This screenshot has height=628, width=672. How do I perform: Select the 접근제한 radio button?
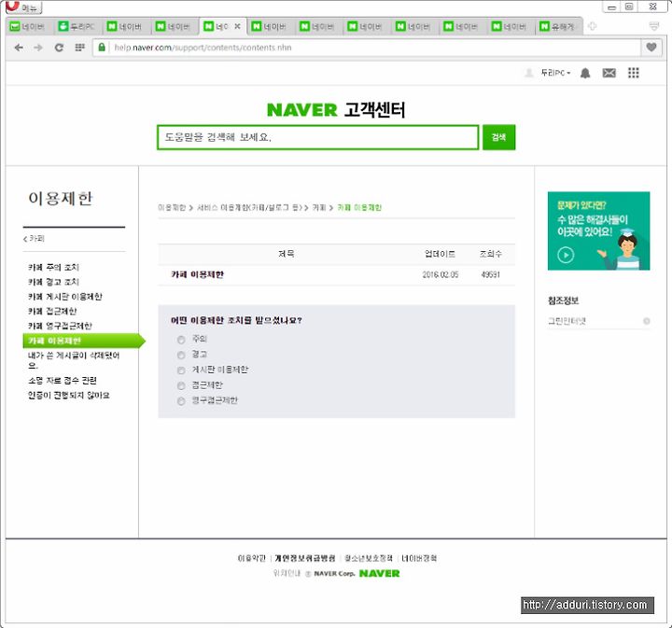coord(181,386)
